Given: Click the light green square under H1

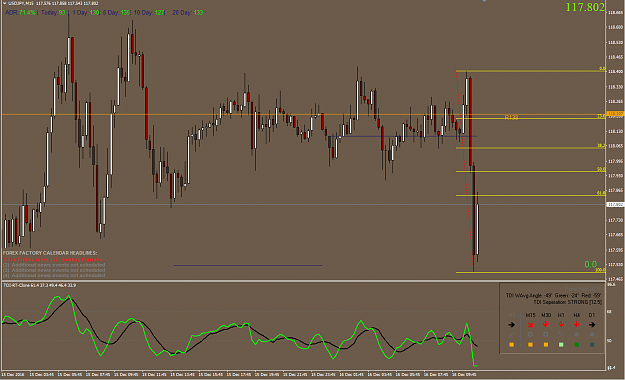Looking at the screenshot, I should (x=561, y=345).
